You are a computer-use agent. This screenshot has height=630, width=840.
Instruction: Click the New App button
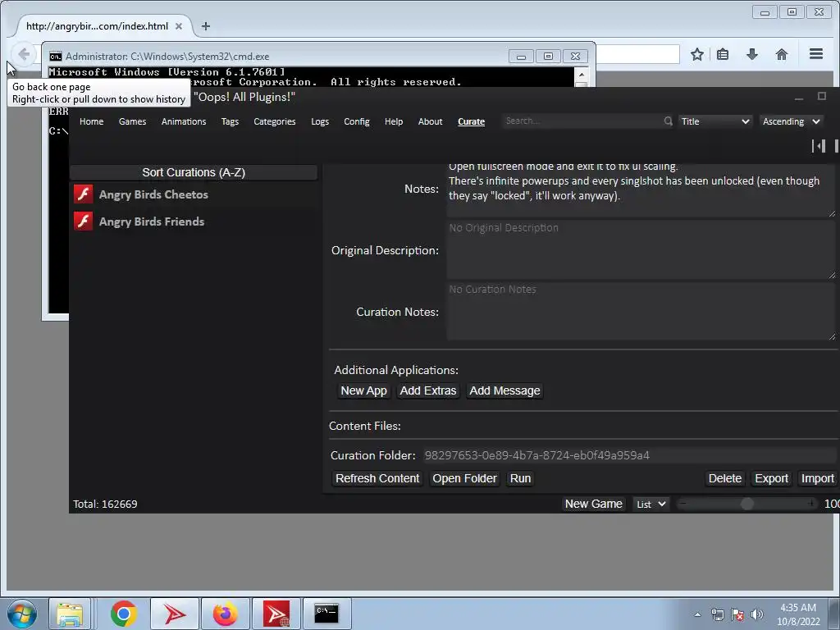click(x=363, y=390)
